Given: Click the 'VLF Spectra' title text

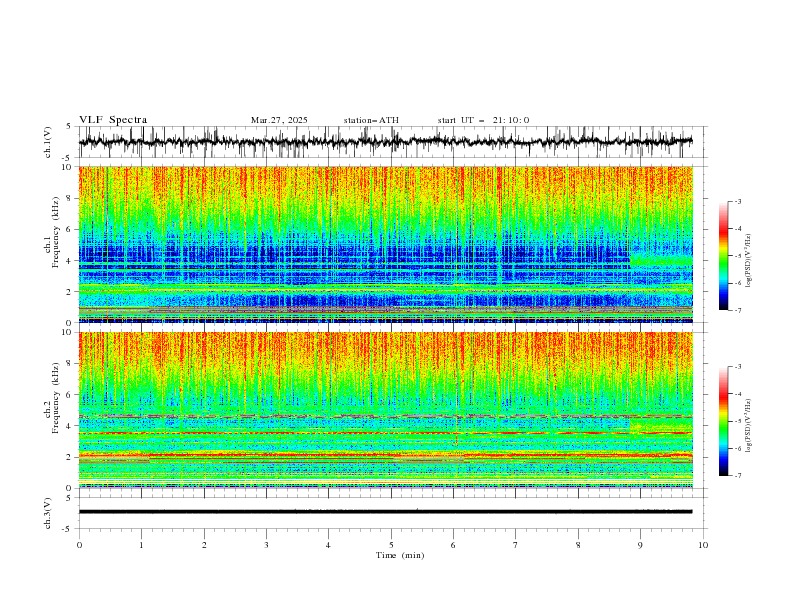Looking at the screenshot, I should (x=113, y=120).
